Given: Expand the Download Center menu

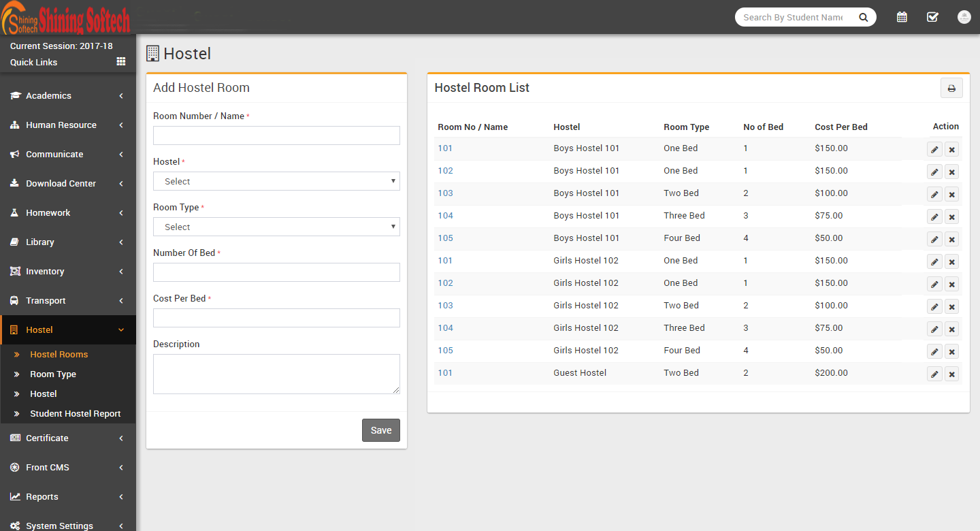Looking at the screenshot, I should pyautogui.click(x=68, y=183).
